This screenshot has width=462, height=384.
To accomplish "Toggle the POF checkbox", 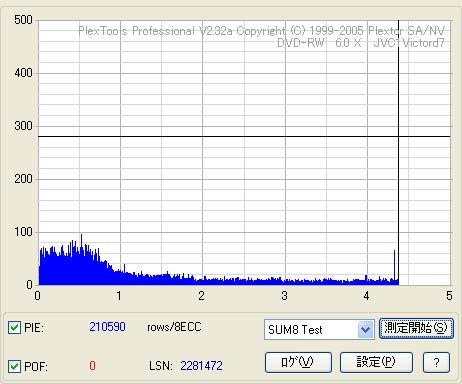I will point(14,366).
